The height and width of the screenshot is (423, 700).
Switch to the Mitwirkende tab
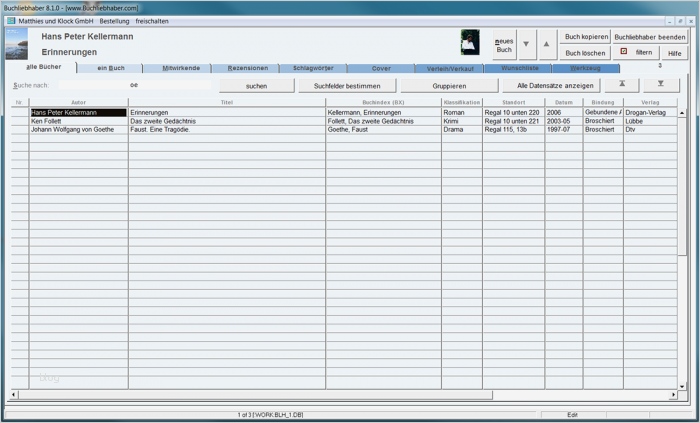click(x=181, y=68)
